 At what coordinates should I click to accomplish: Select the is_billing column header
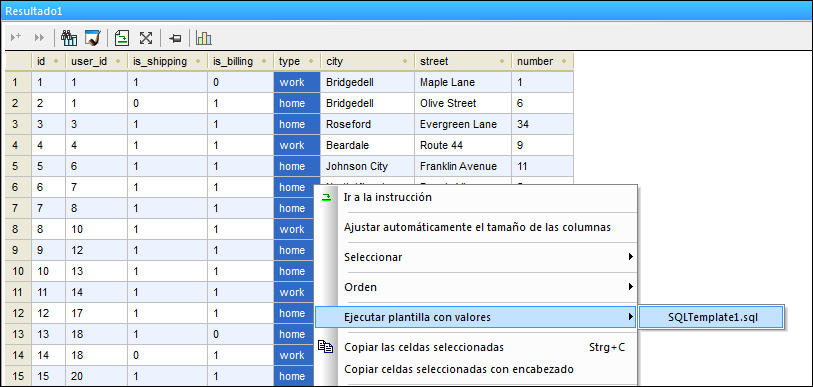coord(241,61)
